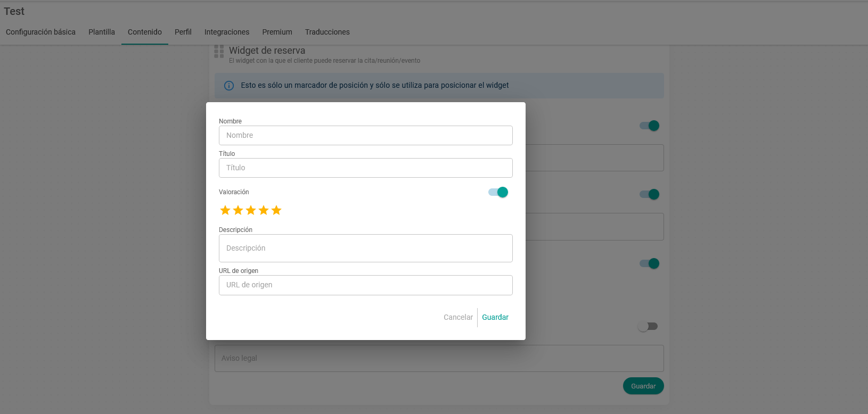Go to the Integraciones tab

227,32
